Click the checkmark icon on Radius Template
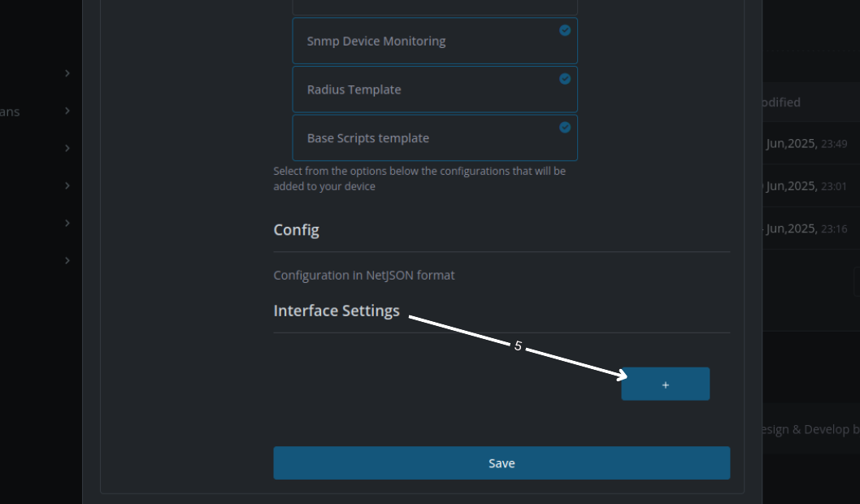860x504 pixels. point(565,79)
